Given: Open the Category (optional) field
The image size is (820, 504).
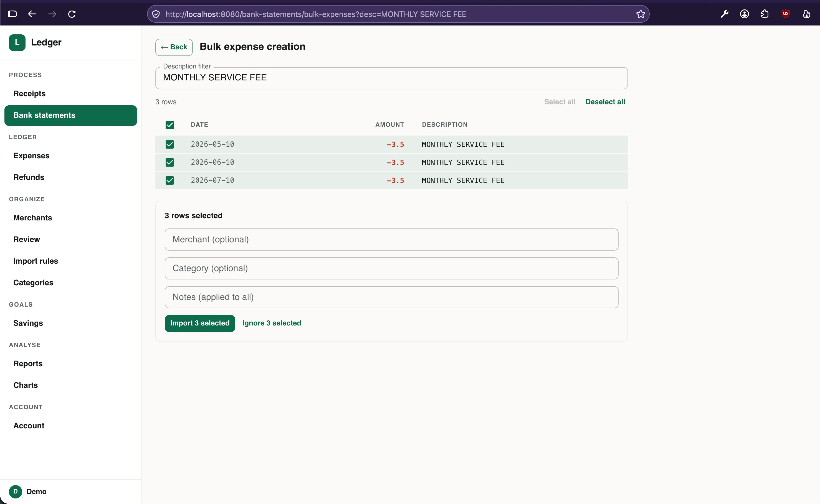Looking at the screenshot, I should 391,268.
